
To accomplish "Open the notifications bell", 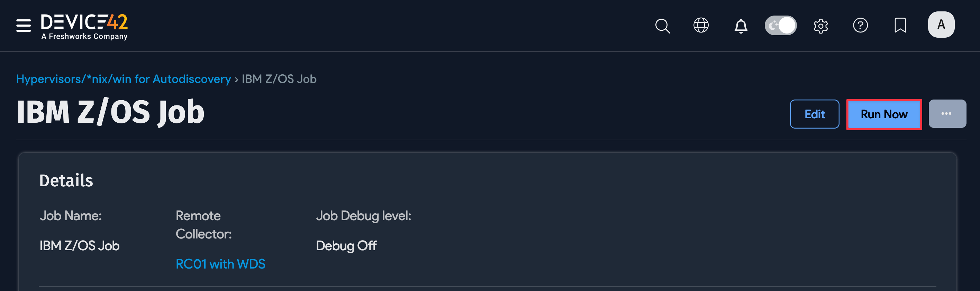I will (740, 26).
